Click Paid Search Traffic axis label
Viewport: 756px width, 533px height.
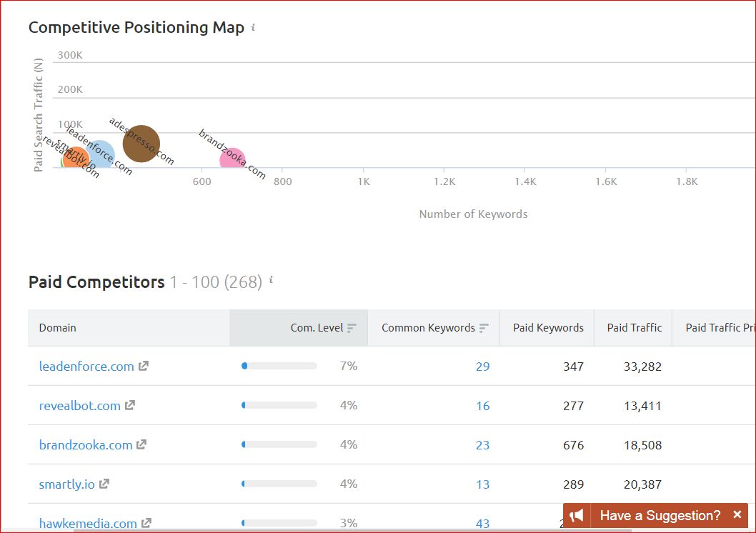(38, 115)
